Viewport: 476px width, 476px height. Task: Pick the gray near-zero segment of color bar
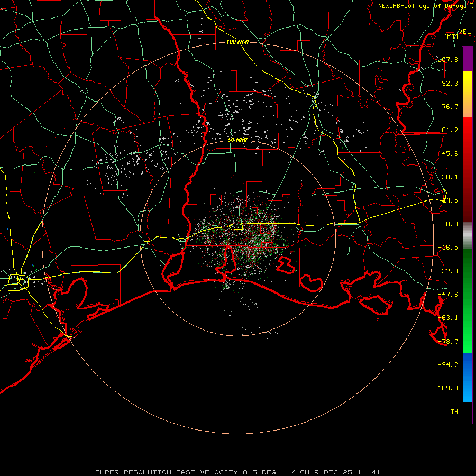(x=467, y=235)
